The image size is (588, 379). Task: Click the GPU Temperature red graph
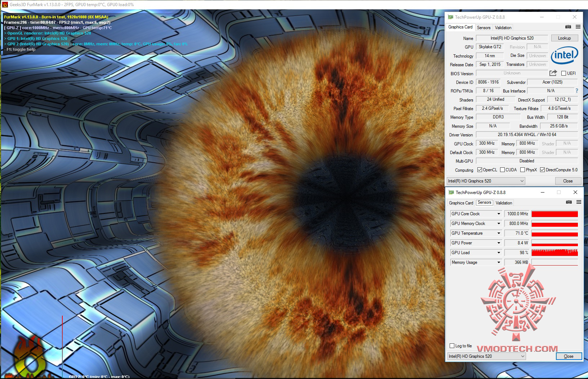[x=554, y=233]
